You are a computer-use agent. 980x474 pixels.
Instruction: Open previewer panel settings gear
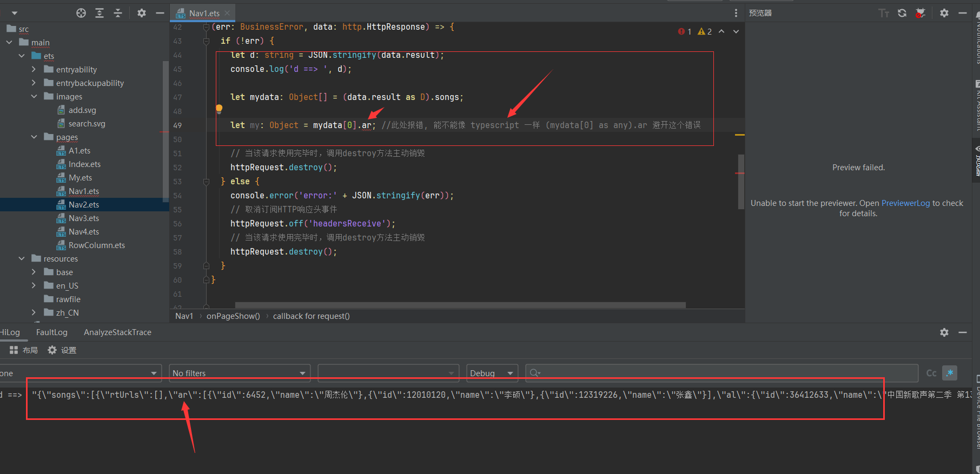pos(944,13)
